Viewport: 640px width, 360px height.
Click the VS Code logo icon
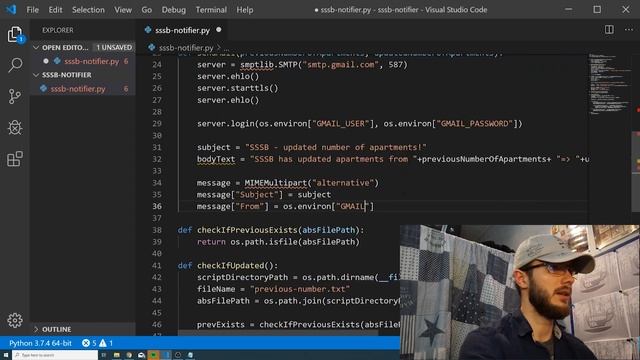pos(11,9)
